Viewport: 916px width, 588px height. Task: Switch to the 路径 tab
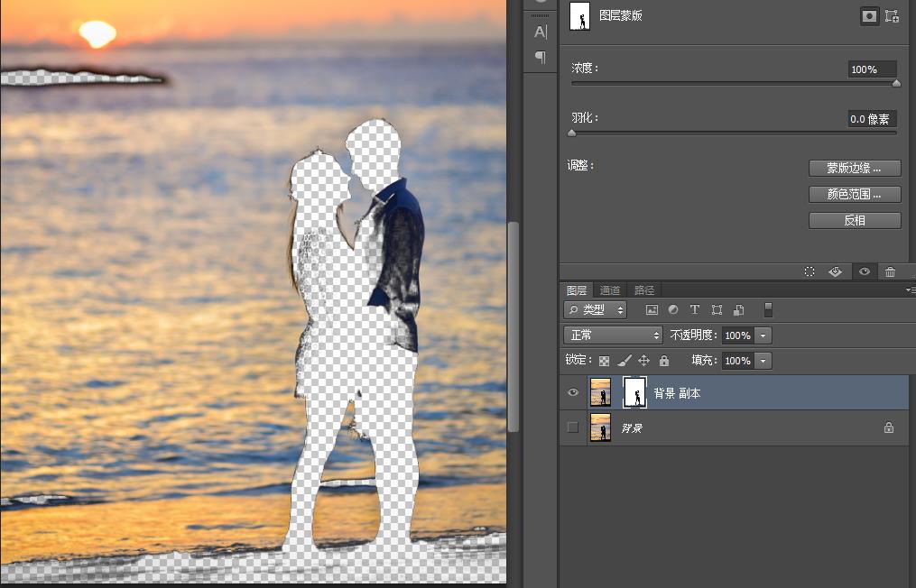coord(644,290)
